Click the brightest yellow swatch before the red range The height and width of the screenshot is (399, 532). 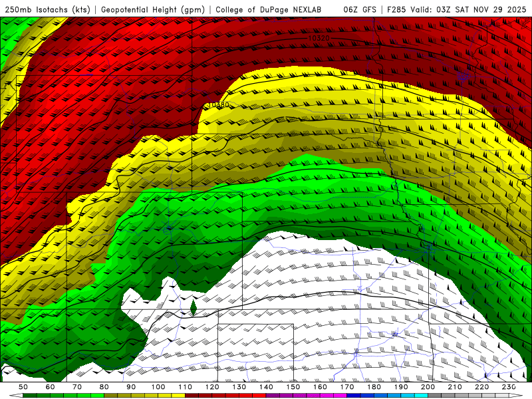click(178, 396)
